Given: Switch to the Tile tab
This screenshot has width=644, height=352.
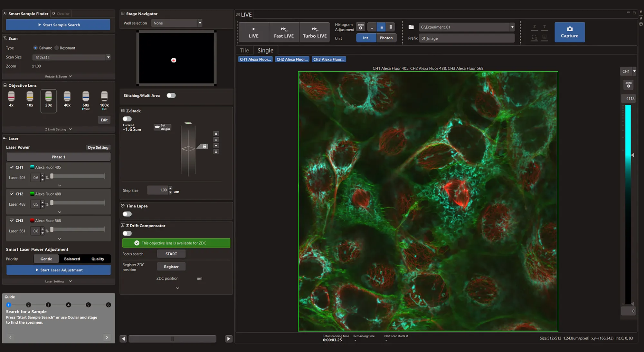Looking at the screenshot, I should coord(244,51).
